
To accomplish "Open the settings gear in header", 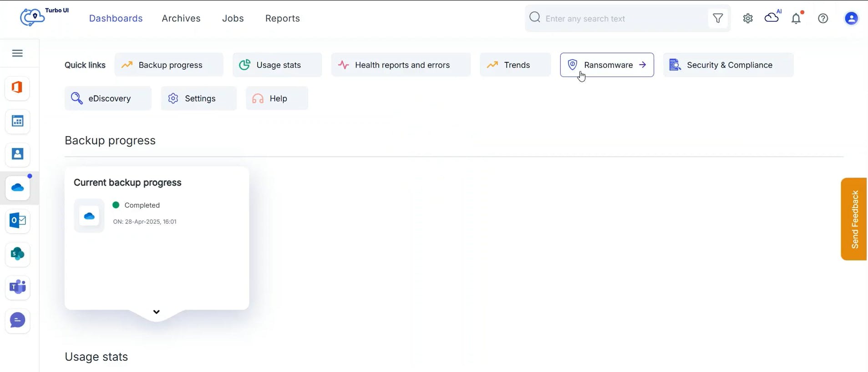I will click(x=748, y=18).
